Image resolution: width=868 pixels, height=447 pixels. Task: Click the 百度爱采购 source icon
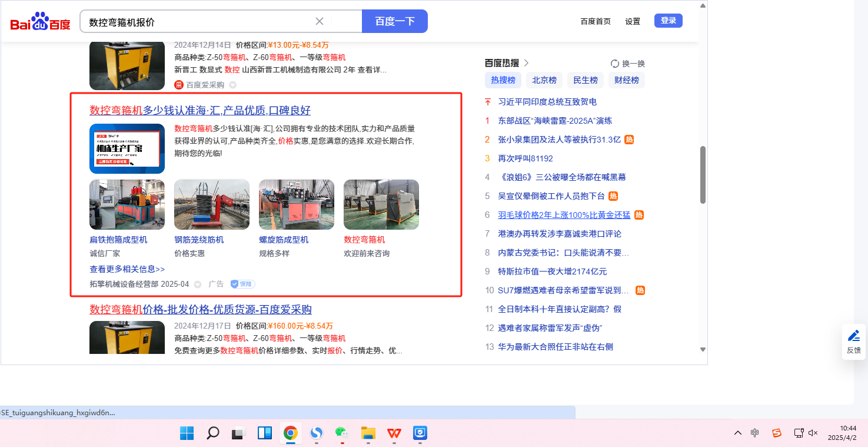(x=179, y=85)
